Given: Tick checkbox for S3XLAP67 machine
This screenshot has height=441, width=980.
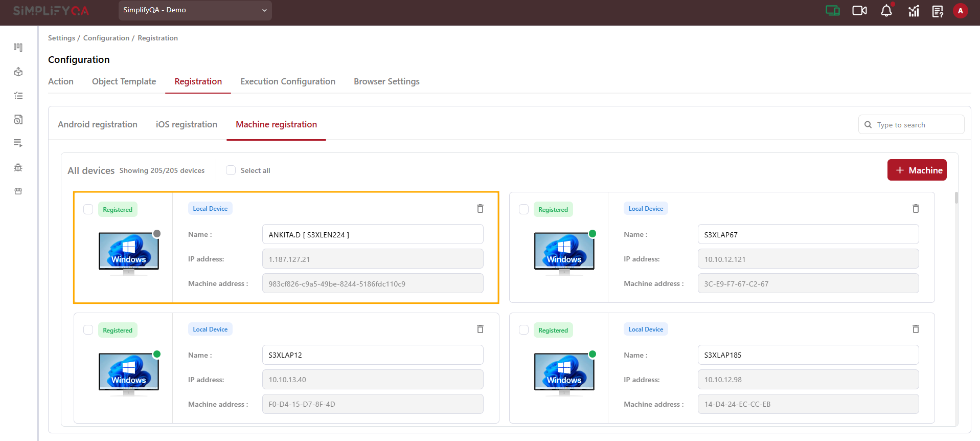Looking at the screenshot, I should click(x=523, y=209).
